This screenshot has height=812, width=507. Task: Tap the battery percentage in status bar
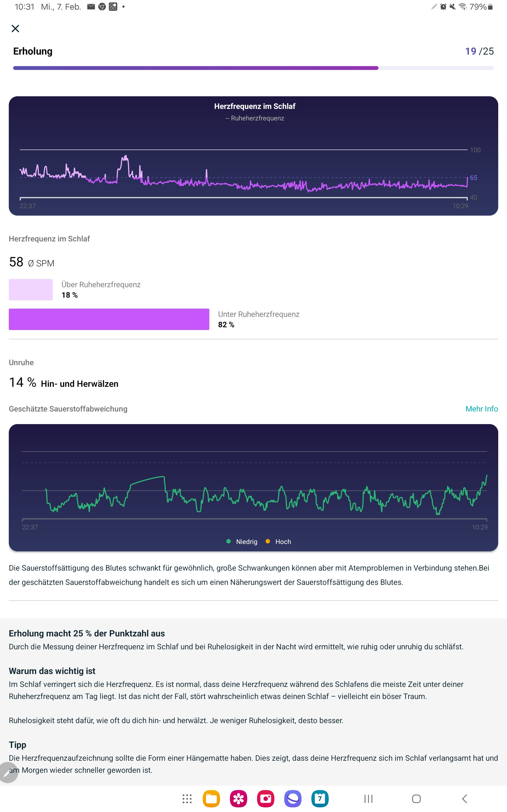(478, 7)
